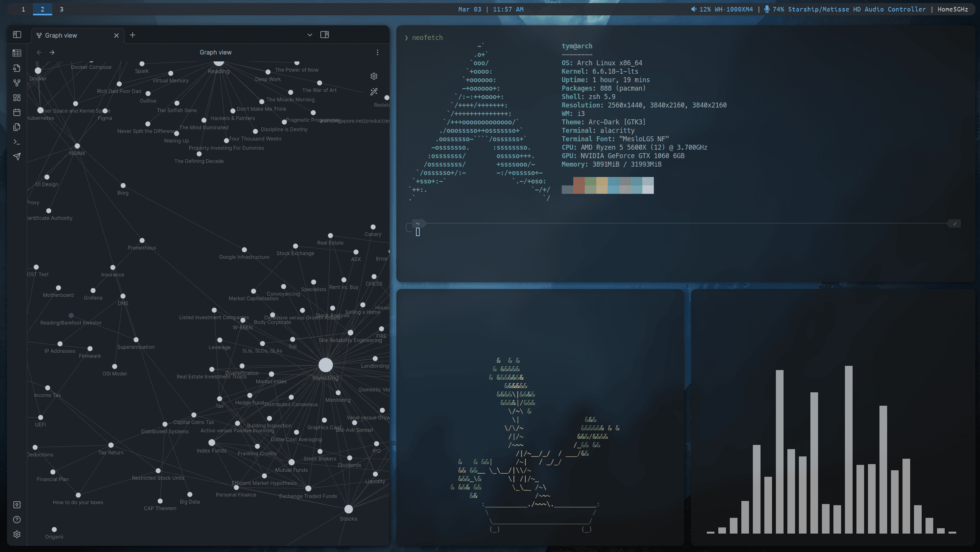Open Obsidian settings via the gear icon
Viewport: 980px width, 552px height.
[17, 534]
